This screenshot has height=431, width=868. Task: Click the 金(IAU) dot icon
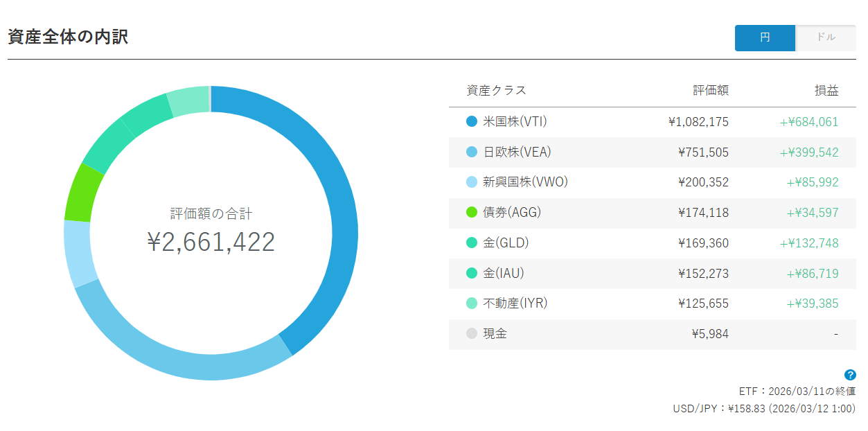point(472,273)
